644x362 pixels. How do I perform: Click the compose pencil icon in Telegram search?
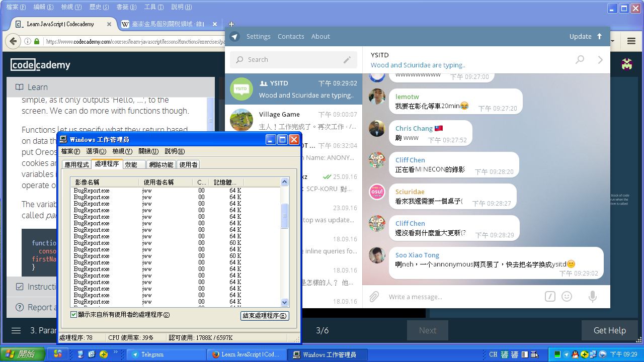point(347,60)
